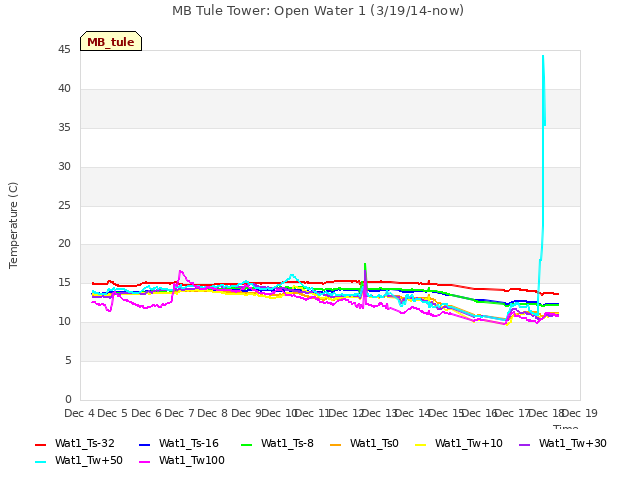640x480 pixels.
Task: Click the 0 y-axis tick label
Action: pyautogui.click(x=68, y=399)
